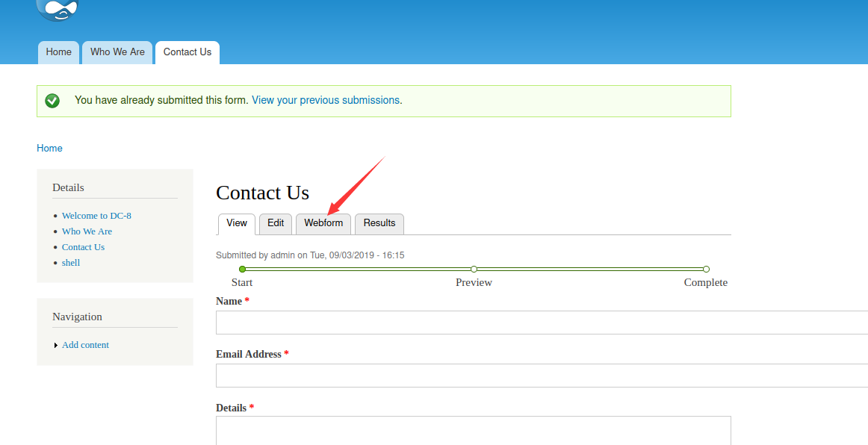Click the Home breadcrumb link
This screenshot has height=445, width=868.
pyautogui.click(x=49, y=148)
